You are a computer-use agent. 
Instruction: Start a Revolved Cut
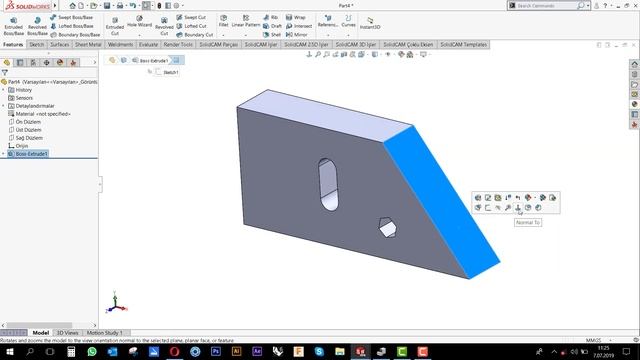click(164, 26)
